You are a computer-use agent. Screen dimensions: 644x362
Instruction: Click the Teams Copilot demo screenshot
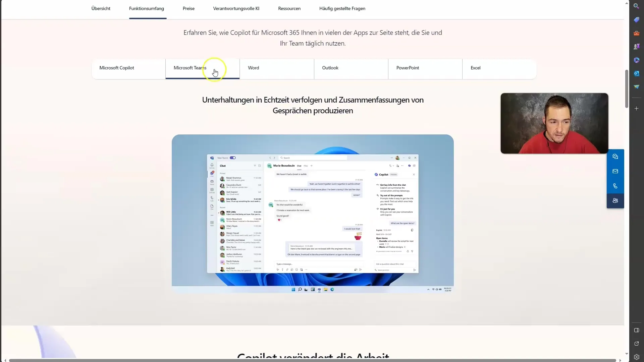(x=313, y=214)
